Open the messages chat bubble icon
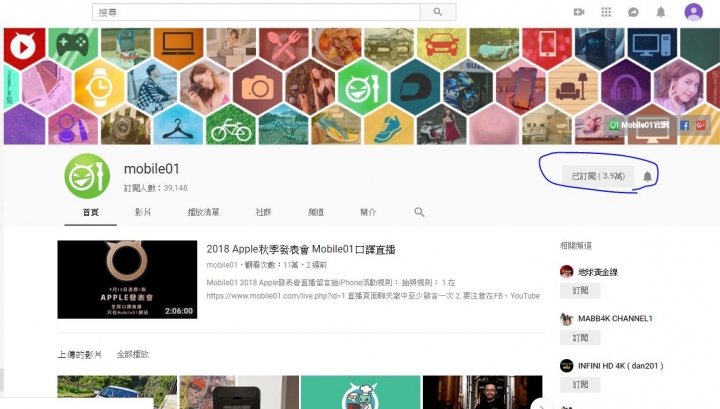The width and height of the screenshot is (720, 409). point(633,12)
